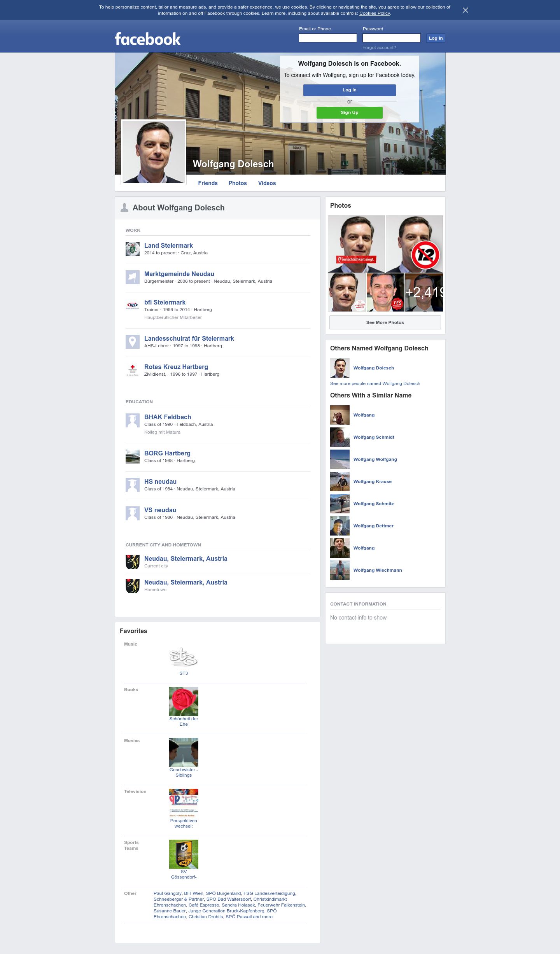Open the Café Espresso link
This screenshot has height=954, width=560.
tap(204, 905)
